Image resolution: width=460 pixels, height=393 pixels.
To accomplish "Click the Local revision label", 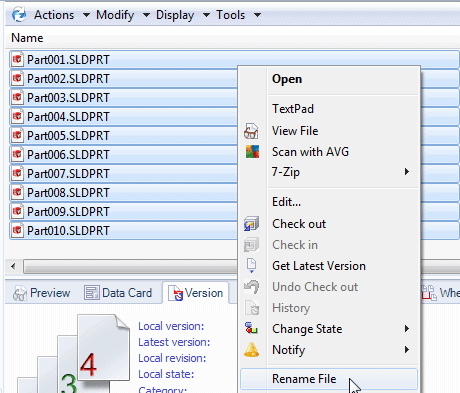I will click(172, 358).
